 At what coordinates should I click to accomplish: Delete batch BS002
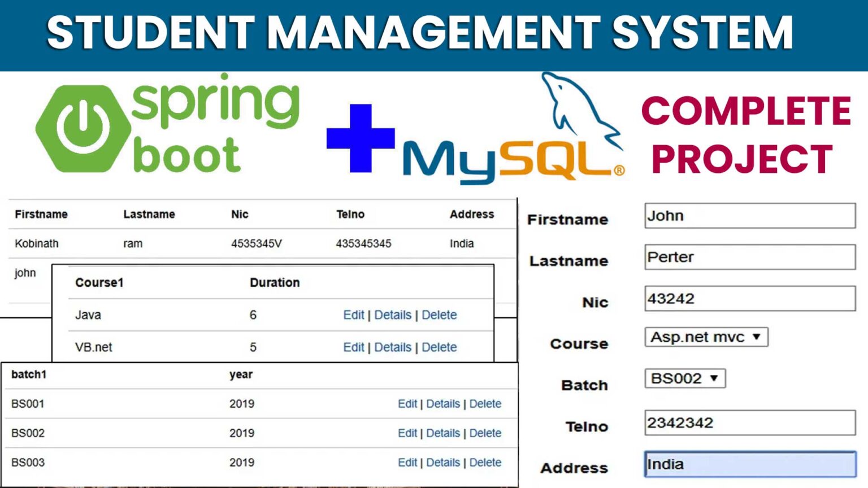(485, 433)
